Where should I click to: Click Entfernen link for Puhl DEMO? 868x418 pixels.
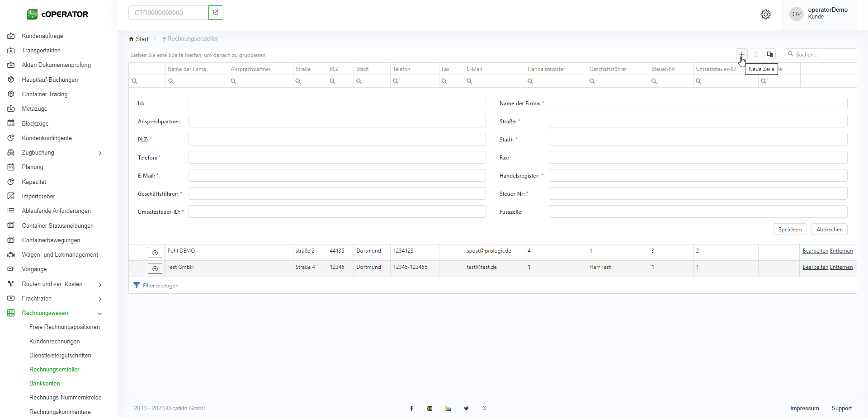(841, 251)
